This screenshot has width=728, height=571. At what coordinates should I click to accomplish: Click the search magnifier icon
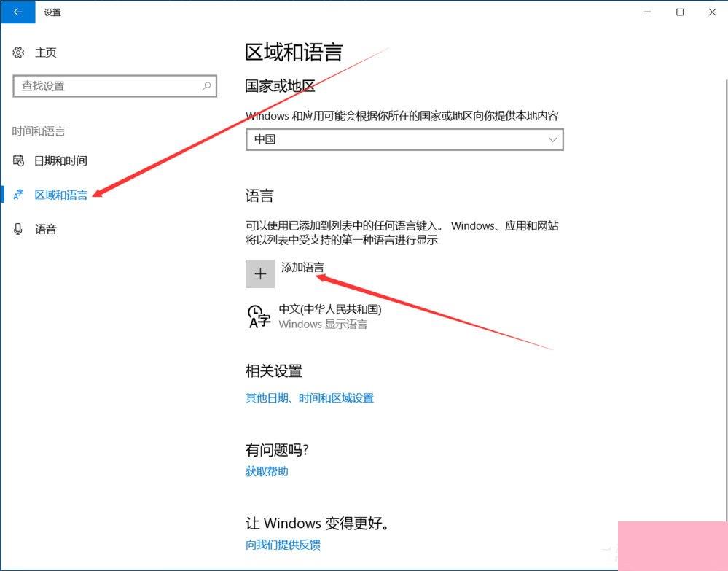(x=206, y=86)
